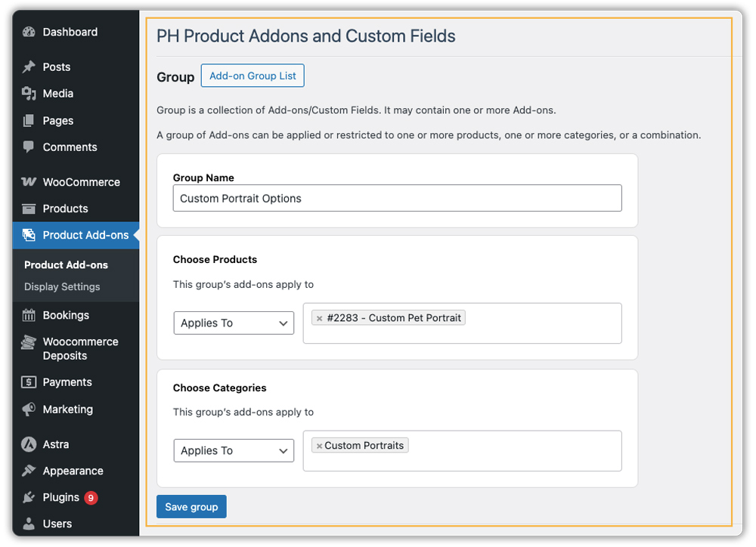
Task: Open Comments via its speech-bubble icon
Action: (x=29, y=147)
